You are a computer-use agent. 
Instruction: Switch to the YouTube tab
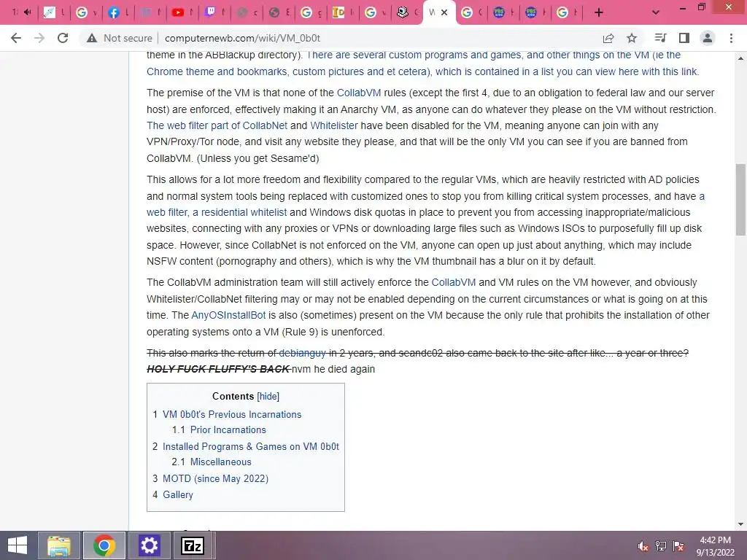(181, 13)
